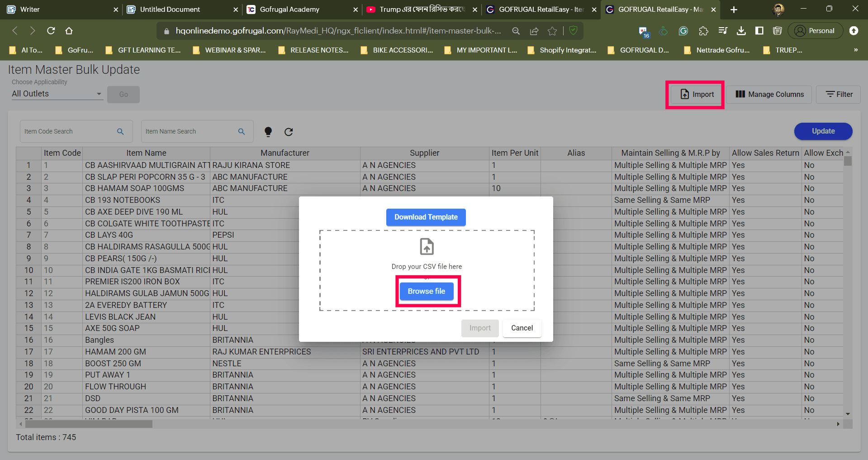Open the Shopify Integrat... bookmark folder
Viewport: 868px width, 460px height.
[562, 50]
